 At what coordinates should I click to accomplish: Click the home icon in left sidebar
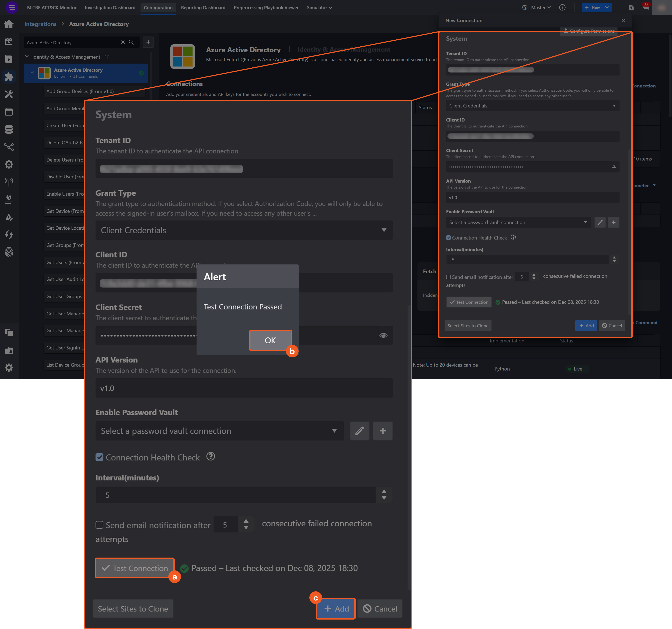click(x=9, y=24)
